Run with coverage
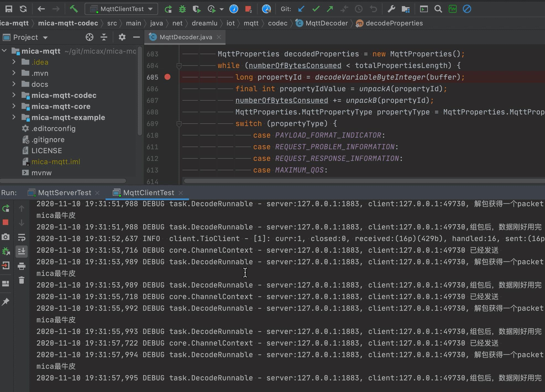The height and width of the screenshot is (392, 545). click(x=197, y=9)
